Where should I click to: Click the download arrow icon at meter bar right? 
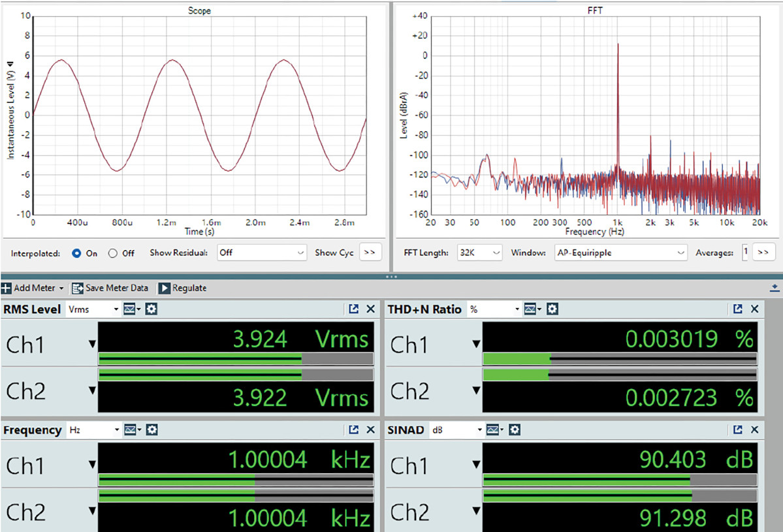775,288
